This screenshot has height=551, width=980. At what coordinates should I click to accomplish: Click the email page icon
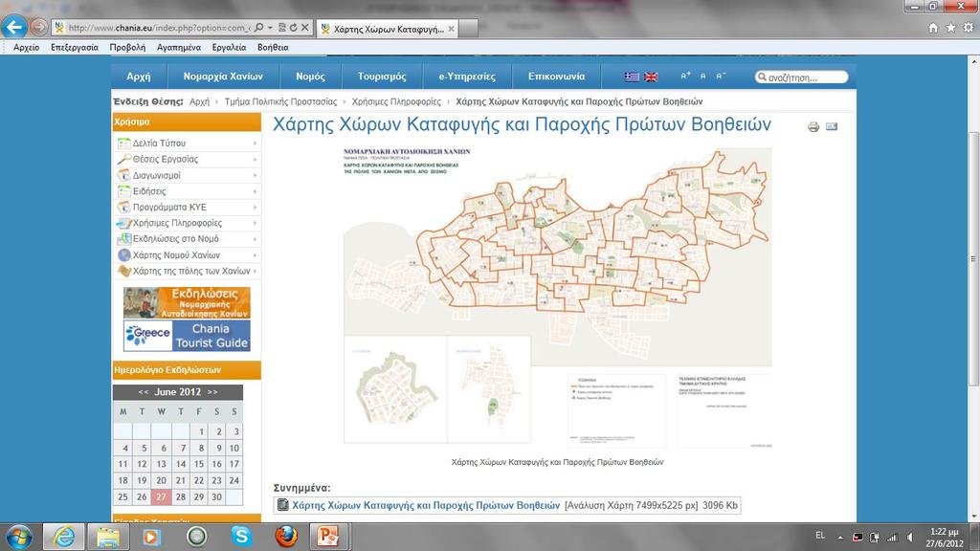click(x=832, y=127)
